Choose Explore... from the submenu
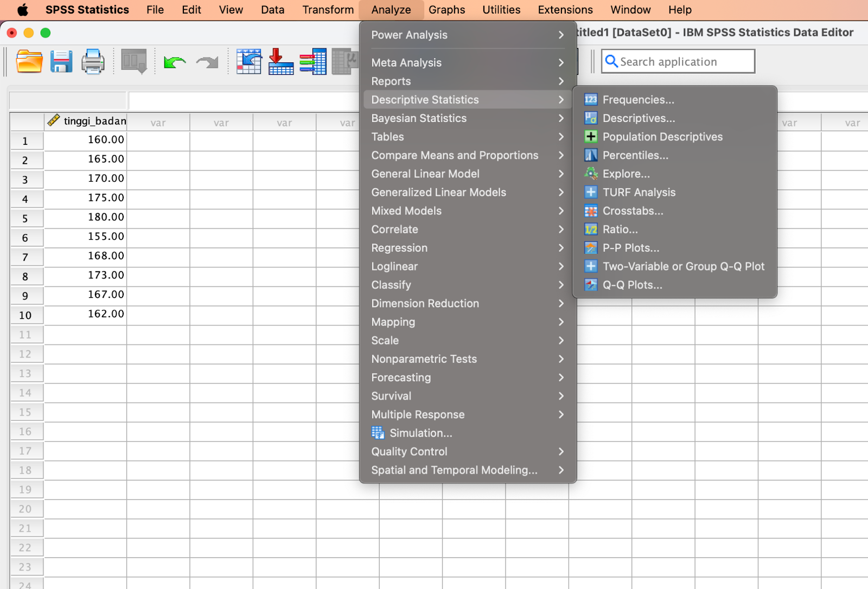The width and height of the screenshot is (868, 589). [675, 174]
